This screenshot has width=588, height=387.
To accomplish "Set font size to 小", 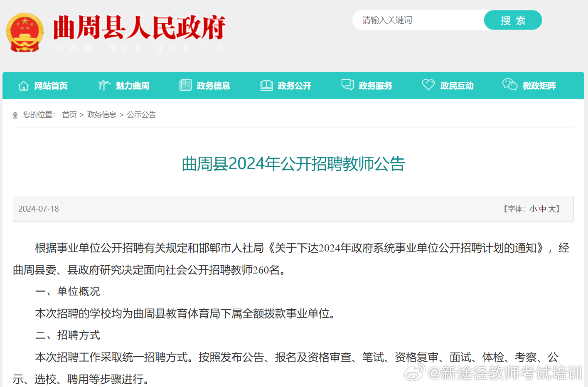I will pyautogui.click(x=533, y=209).
